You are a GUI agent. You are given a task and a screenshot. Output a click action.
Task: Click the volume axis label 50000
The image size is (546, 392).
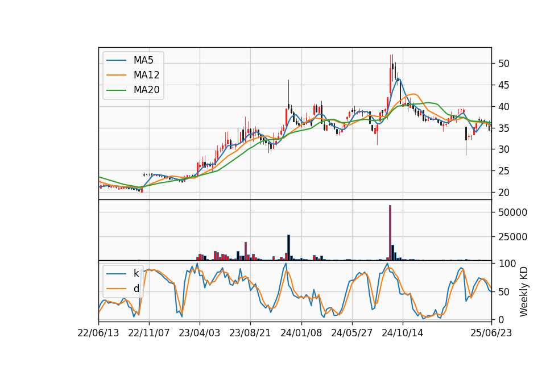coord(512,212)
